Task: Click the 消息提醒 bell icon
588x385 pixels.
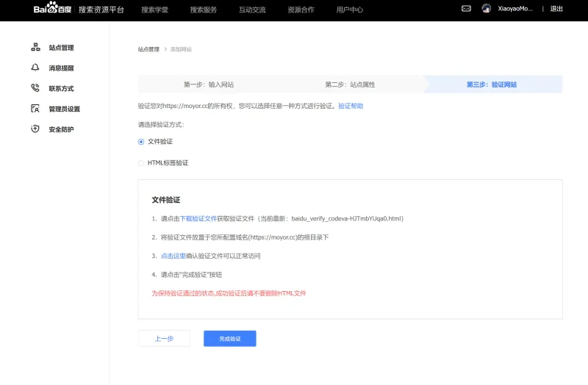Action: point(35,68)
